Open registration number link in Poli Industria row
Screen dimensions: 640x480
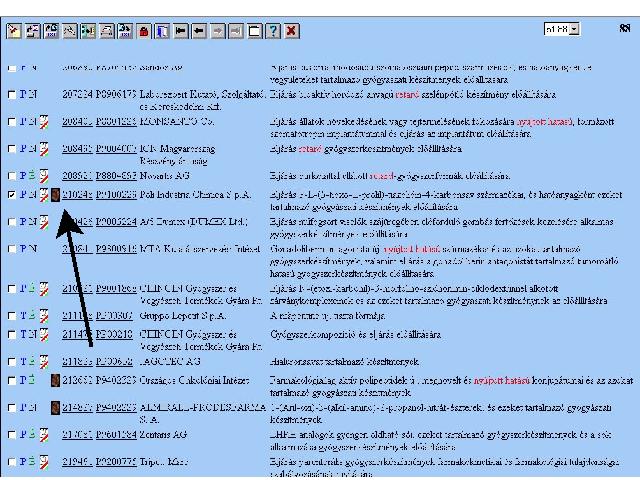pyautogui.click(x=77, y=195)
